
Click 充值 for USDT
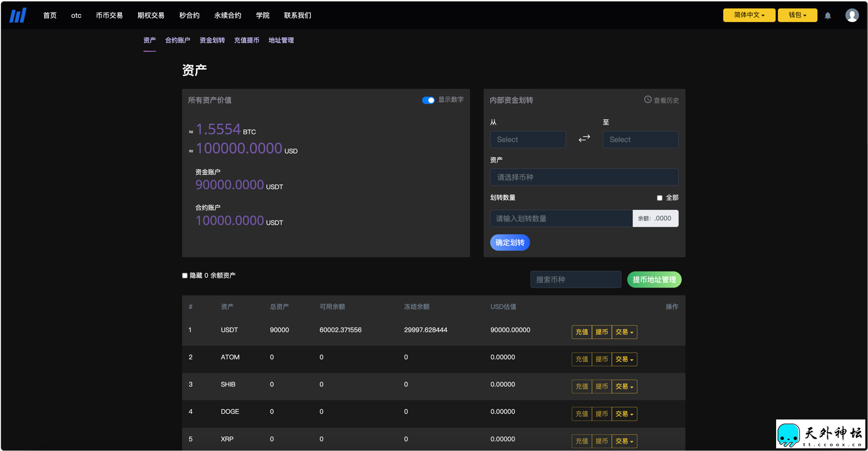(582, 332)
